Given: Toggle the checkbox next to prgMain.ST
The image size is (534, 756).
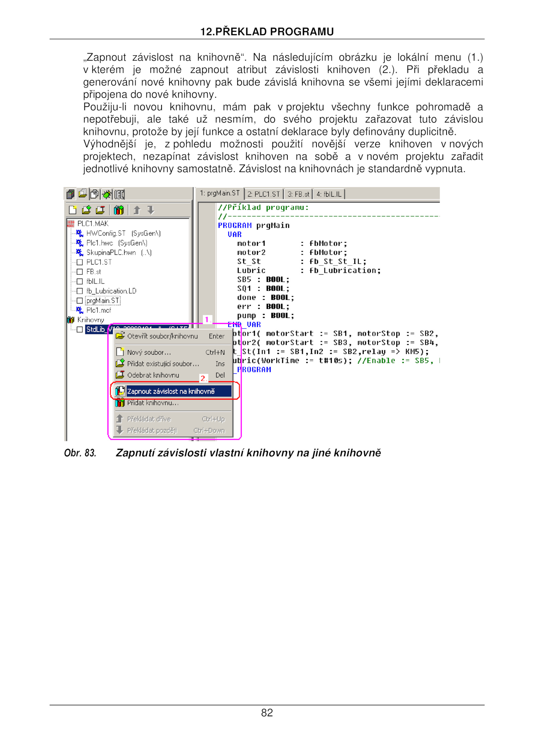Looking at the screenshot, I should [x=79, y=301].
